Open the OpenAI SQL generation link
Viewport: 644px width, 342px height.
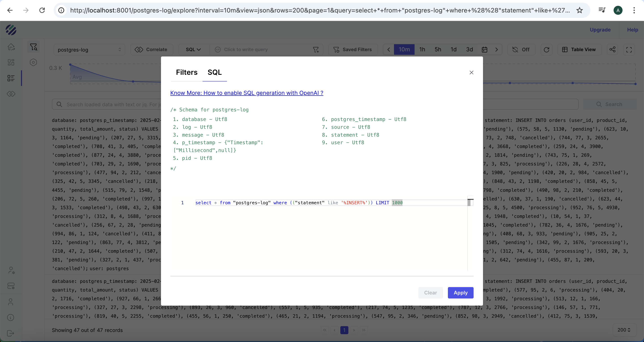pos(246,93)
